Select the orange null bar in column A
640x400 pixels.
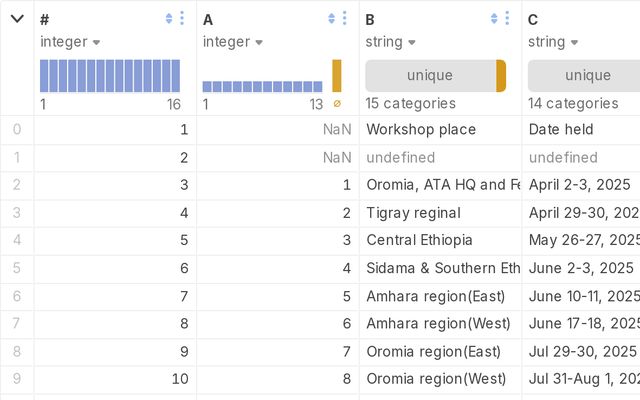(x=337, y=76)
